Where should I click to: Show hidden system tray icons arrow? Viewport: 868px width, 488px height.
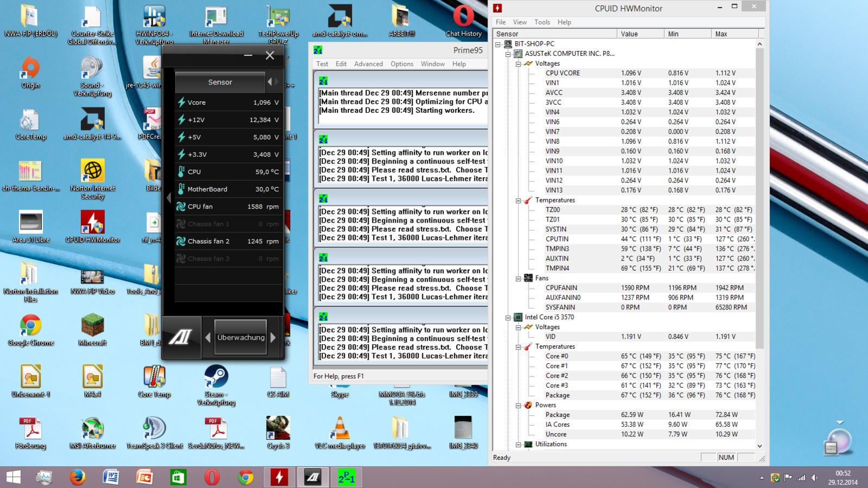coord(762,478)
